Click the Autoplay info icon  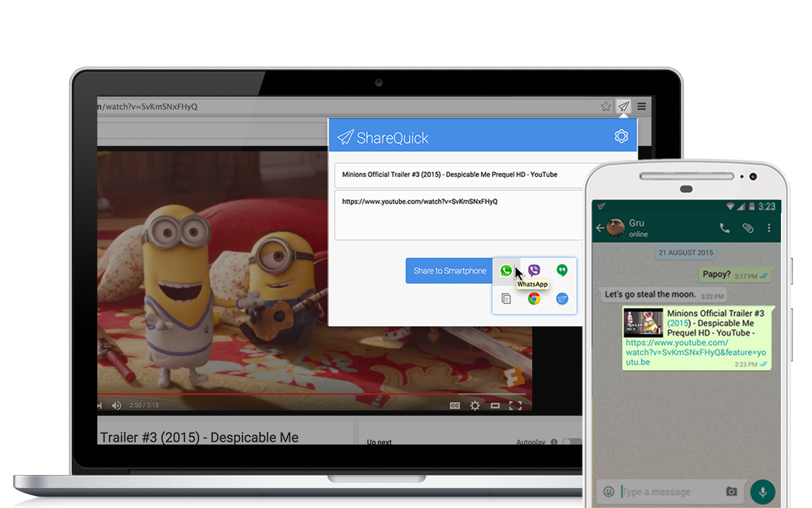pyautogui.click(x=554, y=442)
